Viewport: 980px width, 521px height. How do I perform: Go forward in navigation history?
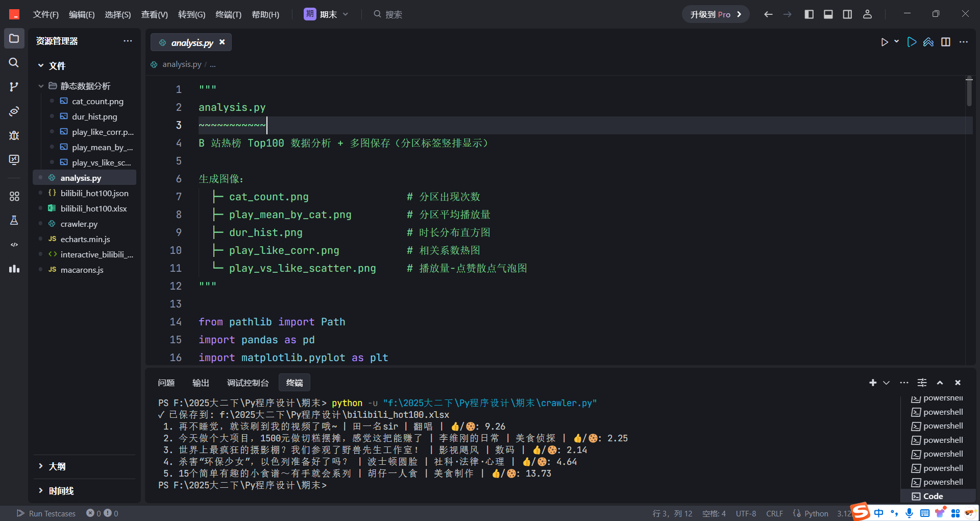788,14
